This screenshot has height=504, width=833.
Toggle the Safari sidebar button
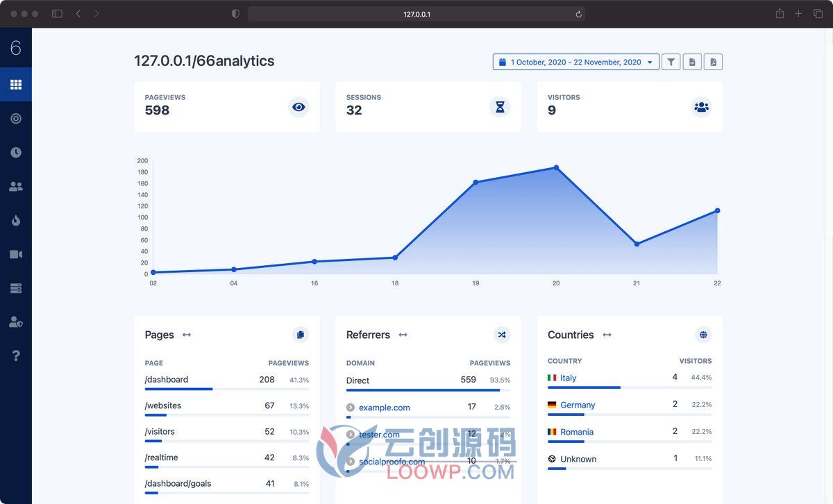(x=57, y=14)
